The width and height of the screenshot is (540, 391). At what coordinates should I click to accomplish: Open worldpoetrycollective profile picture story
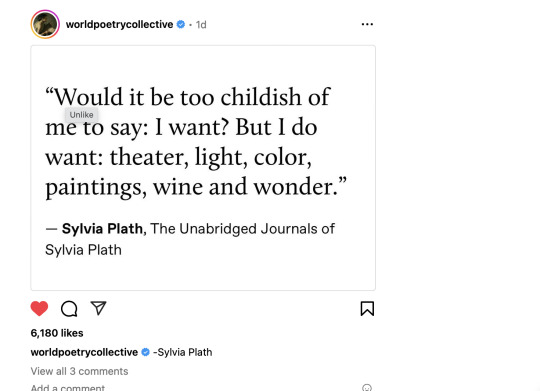(45, 24)
